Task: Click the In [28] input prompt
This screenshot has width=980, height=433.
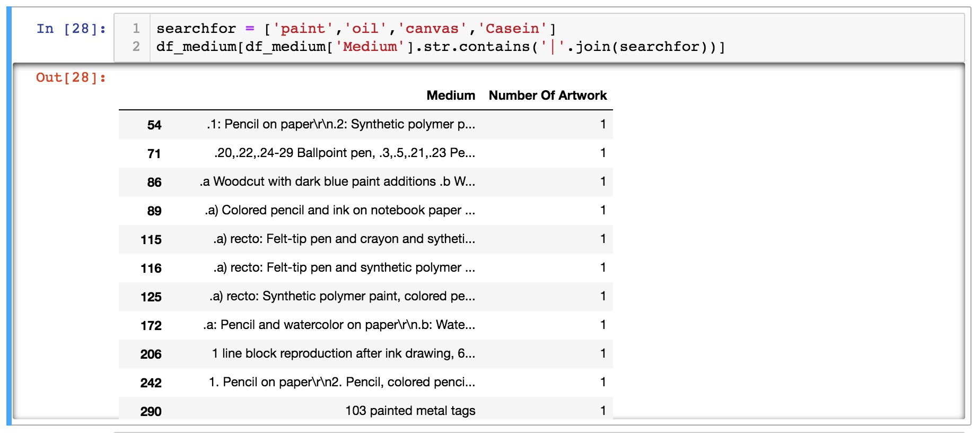Action: point(71,29)
